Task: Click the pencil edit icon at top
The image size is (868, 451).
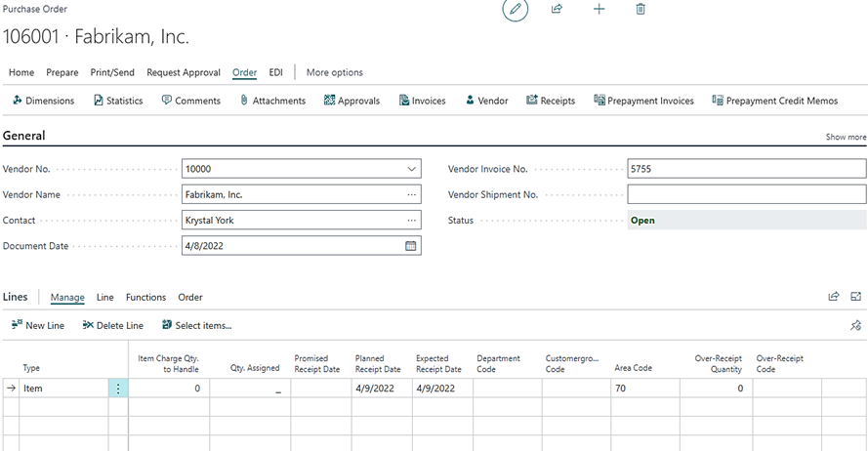Action: pos(515,9)
